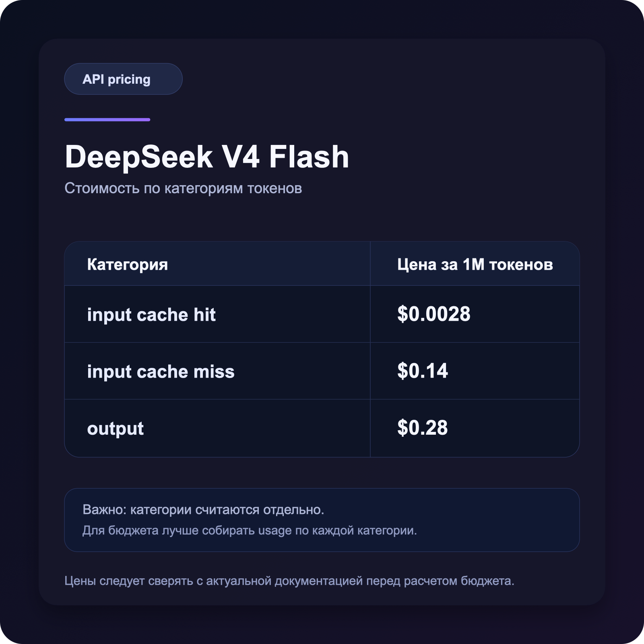The height and width of the screenshot is (644, 644).
Task: Select the Категория column header
Action: click(x=128, y=264)
